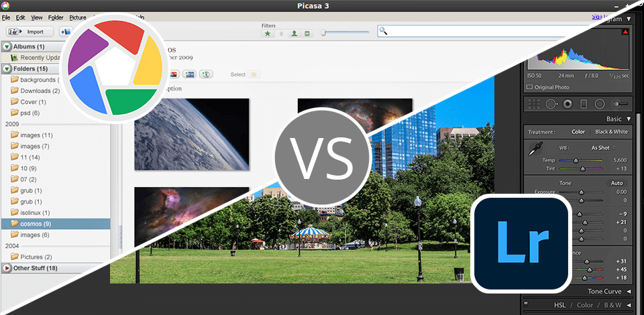
Task: Select the Lightroom red eye correction tool
Action: pyautogui.click(x=568, y=104)
